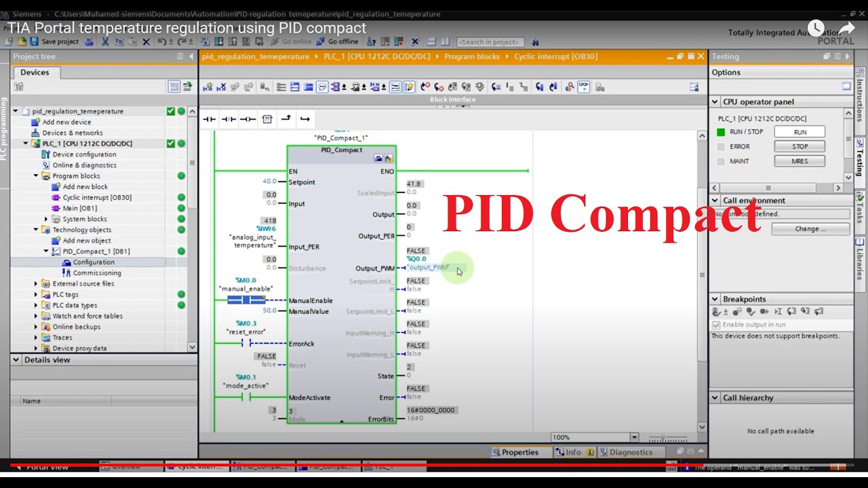The height and width of the screenshot is (488, 868).
Task: Open Device configuration
Action: [x=84, y=155]
